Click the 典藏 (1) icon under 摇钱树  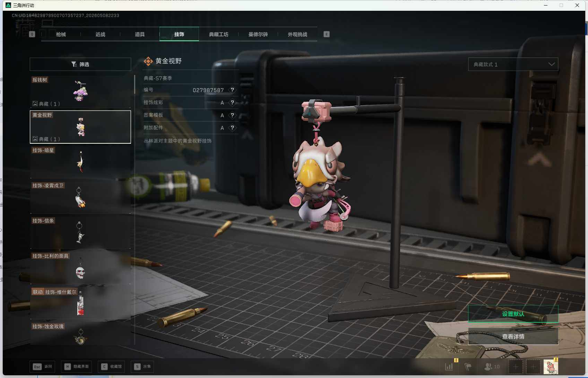(x=35, y=103)
